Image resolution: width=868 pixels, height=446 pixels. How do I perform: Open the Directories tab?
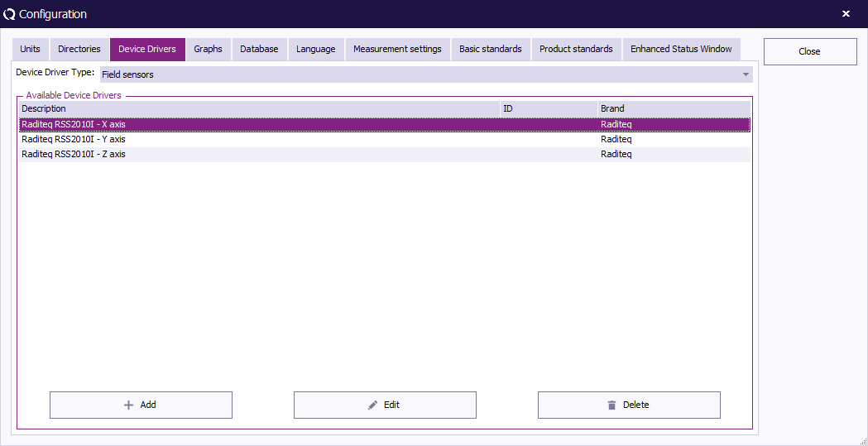[x=79, y=50]
